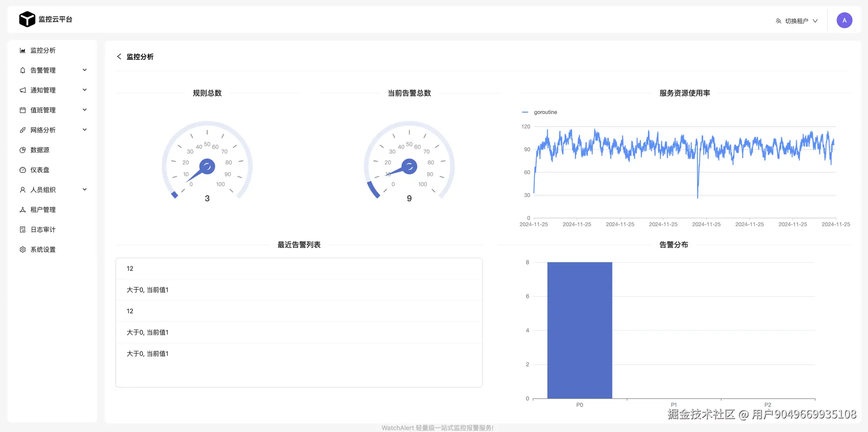The image size is (868, 432).
Task: Click the 切换租户 text button
Action: coord(796,21)
